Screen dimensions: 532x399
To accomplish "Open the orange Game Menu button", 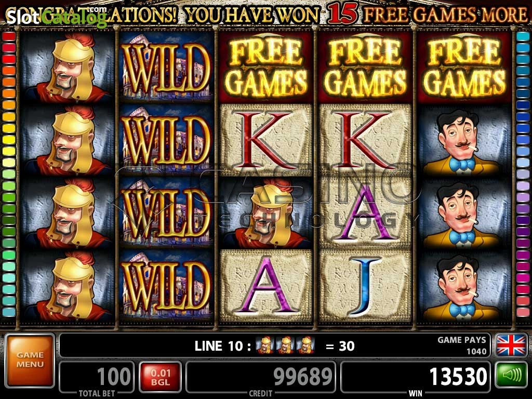I will pos(30,361).
